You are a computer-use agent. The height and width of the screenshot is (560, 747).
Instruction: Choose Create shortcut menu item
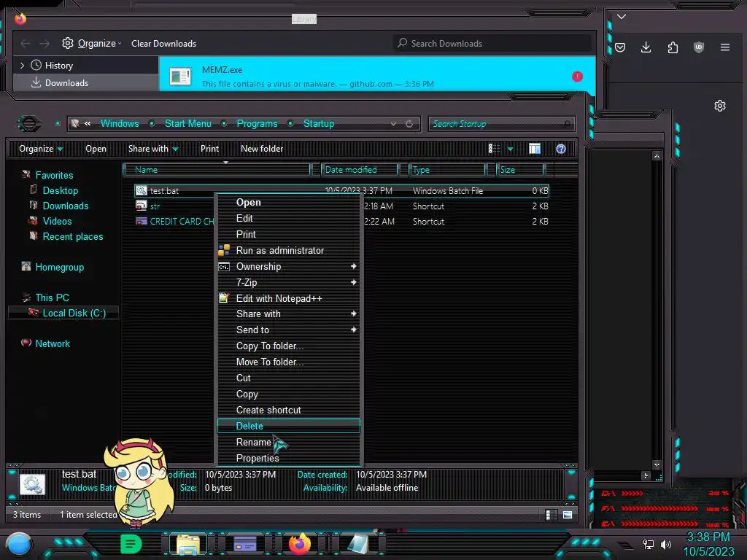(288, 410)
